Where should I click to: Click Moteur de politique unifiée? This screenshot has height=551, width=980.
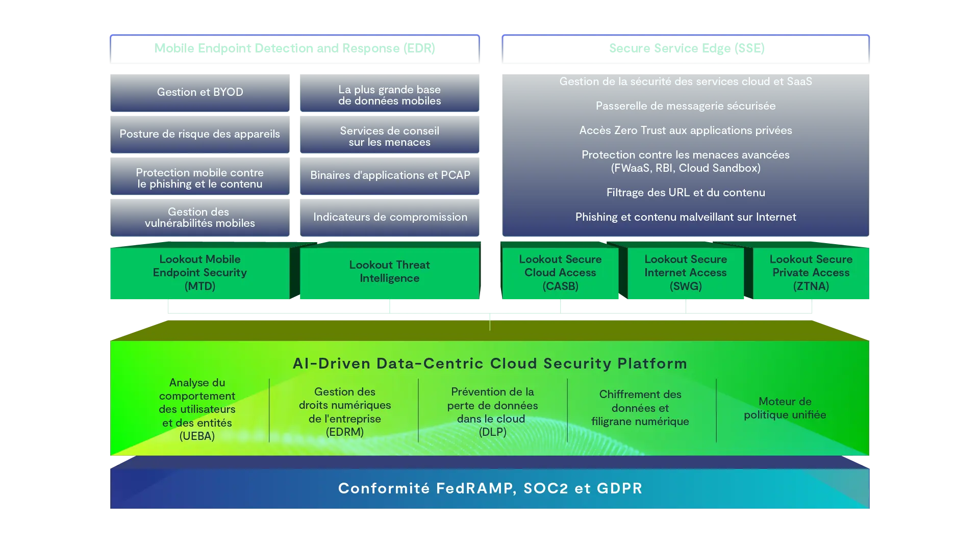tap(785, 408)
